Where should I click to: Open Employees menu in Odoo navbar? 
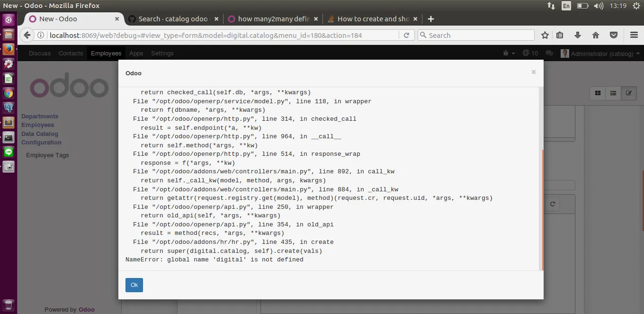[x=106, y=54]
